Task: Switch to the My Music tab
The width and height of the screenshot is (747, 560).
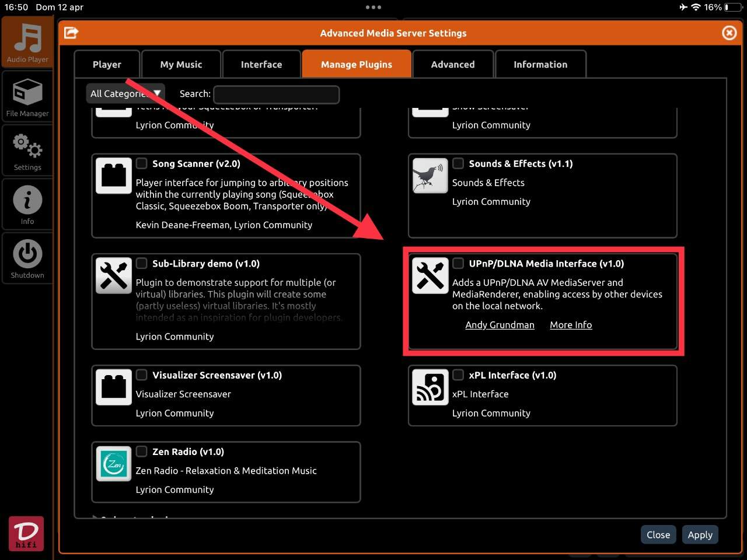Action: click(181, 64)
